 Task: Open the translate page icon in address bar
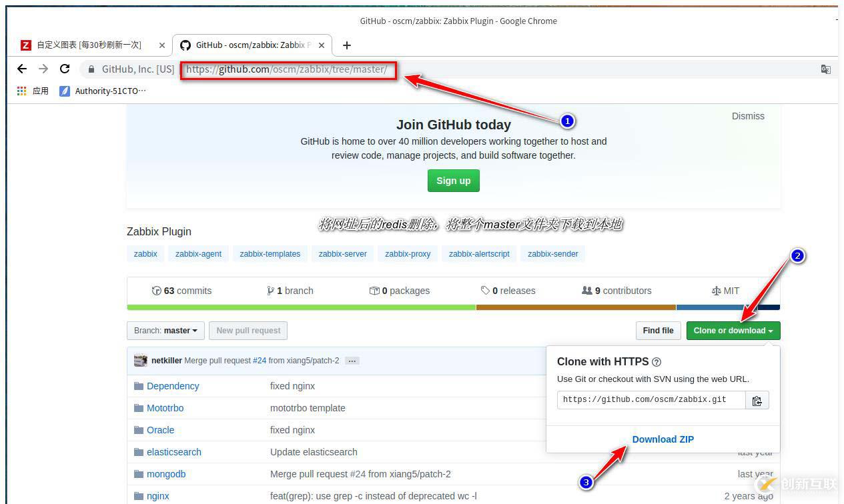click(826, 69)
